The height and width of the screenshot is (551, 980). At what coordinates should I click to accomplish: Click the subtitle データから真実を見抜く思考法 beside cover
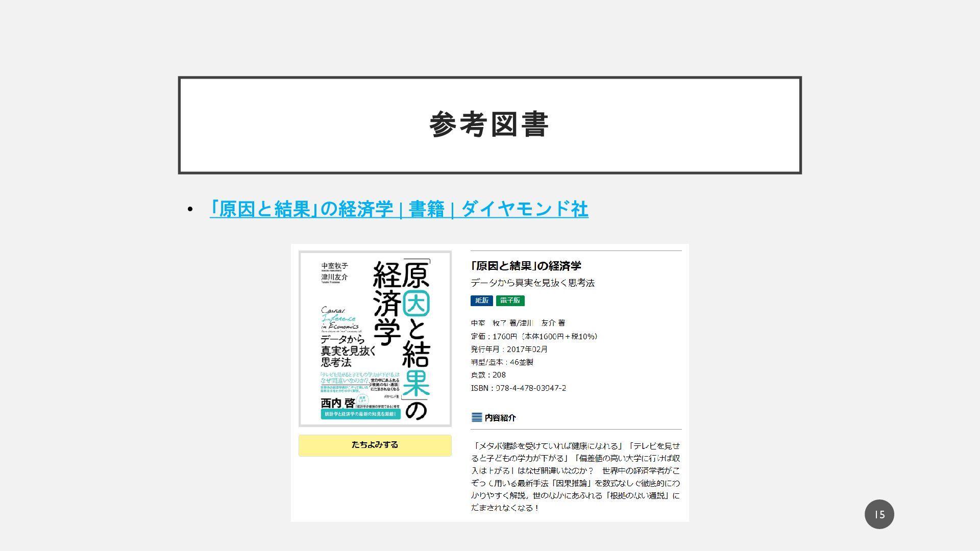click(532, 283)
